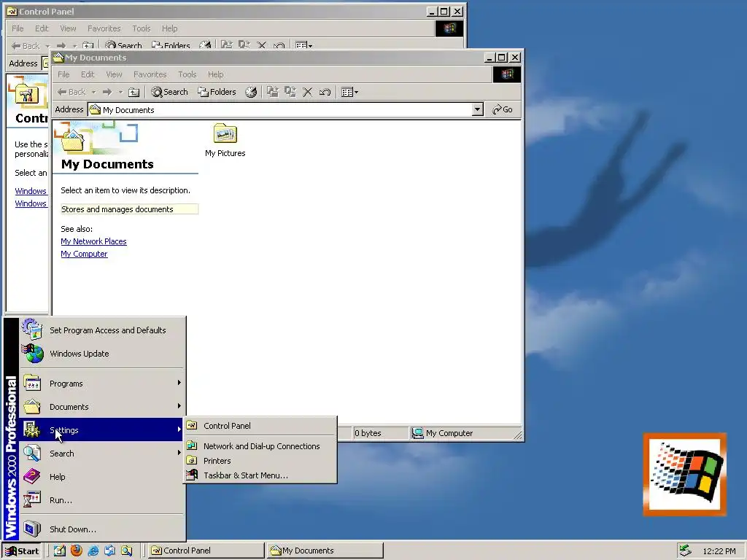747x560 pixels.
Task: Click second Windows link in Control Panel pane
Action: pos(31,203)
